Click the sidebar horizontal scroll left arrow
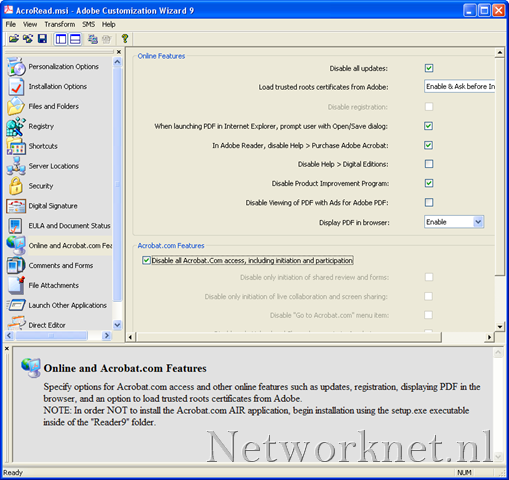Screen dimensions: 509x480 tap(9, 335)
